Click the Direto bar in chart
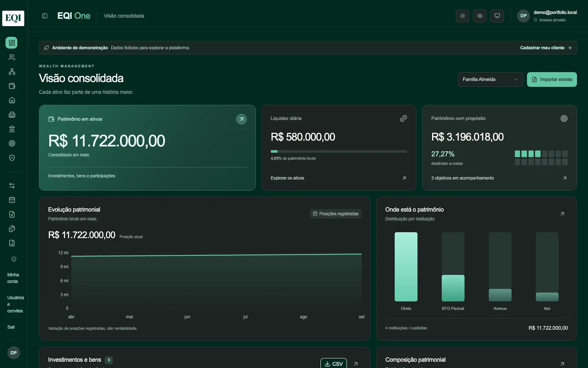Image resolution: width=588 pixels, height=368 pixels. 406,267
